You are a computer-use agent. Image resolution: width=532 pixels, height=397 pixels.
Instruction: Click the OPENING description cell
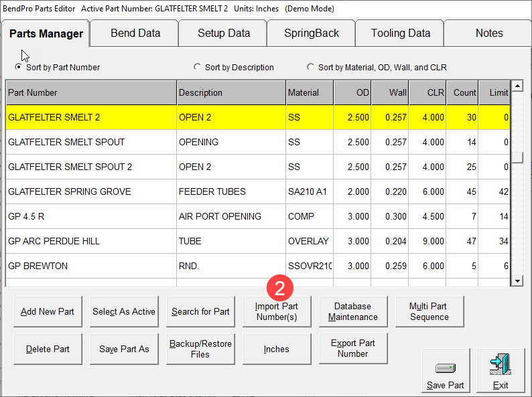[x=231, y=142]
